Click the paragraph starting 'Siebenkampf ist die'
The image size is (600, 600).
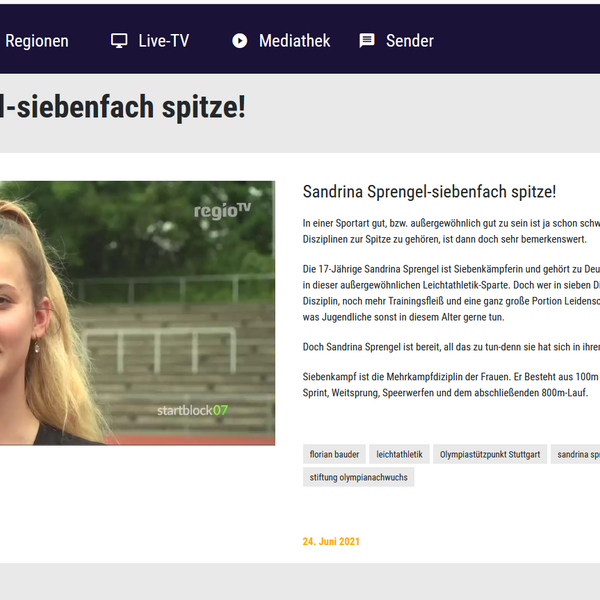pyautogui.click(x=450, y=385)
